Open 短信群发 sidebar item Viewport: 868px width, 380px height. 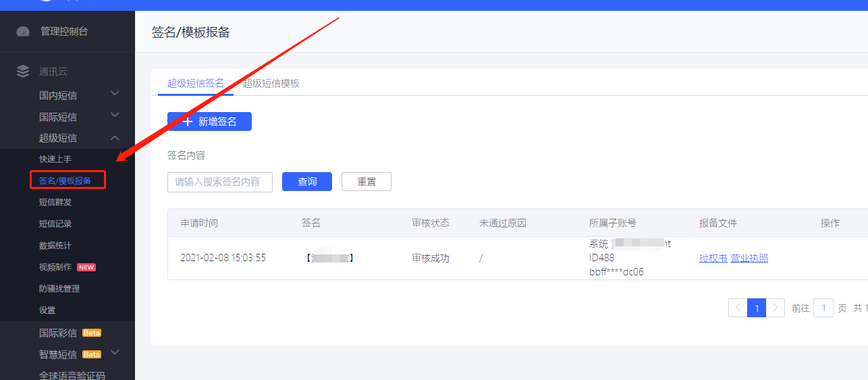pos(55,202)
